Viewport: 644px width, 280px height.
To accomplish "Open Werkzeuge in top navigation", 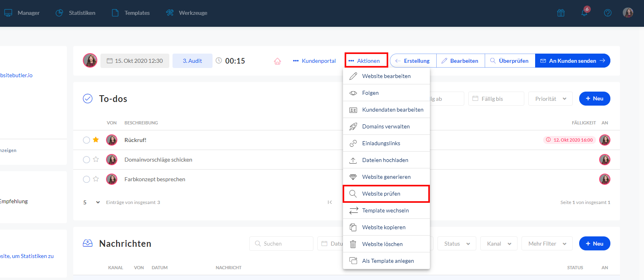I will pos(187,13).
